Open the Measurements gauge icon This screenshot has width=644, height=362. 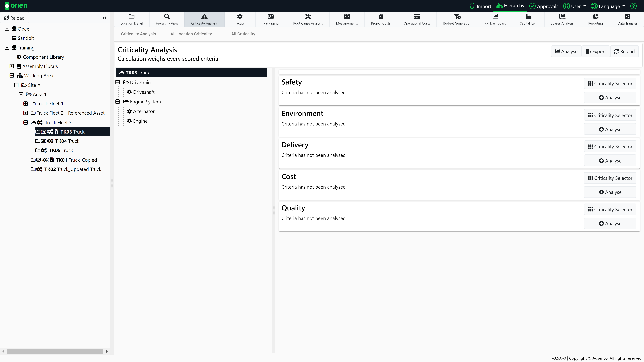[347, 16]
